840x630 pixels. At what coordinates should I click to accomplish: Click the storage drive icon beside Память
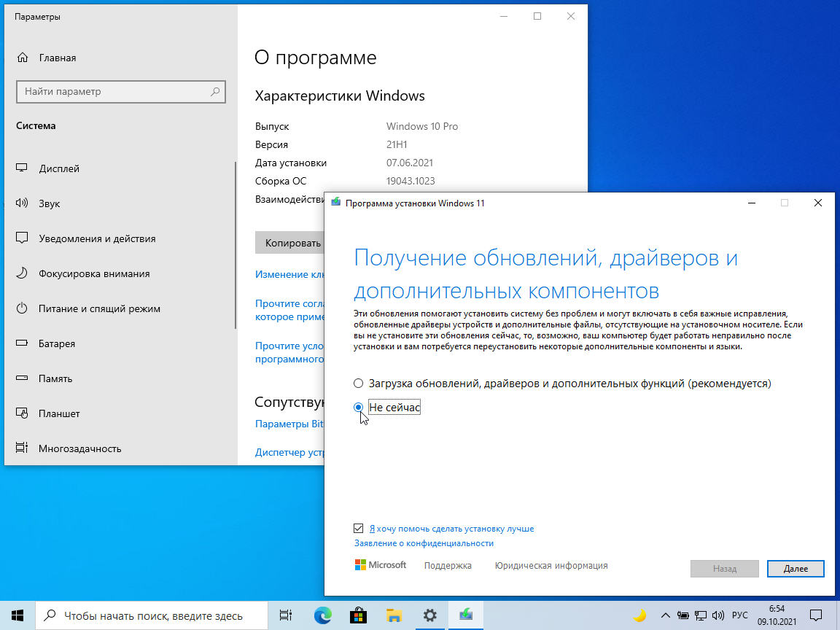(x=21, y=378)
